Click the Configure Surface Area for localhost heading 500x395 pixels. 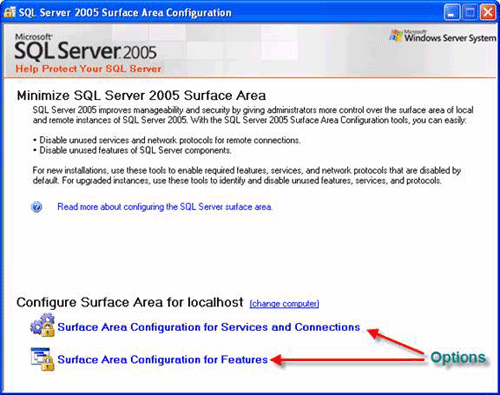(x=130, y=302)
